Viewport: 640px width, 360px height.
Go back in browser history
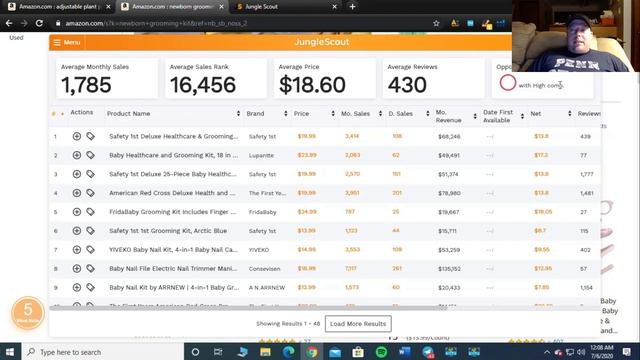(x=9, y=23)
